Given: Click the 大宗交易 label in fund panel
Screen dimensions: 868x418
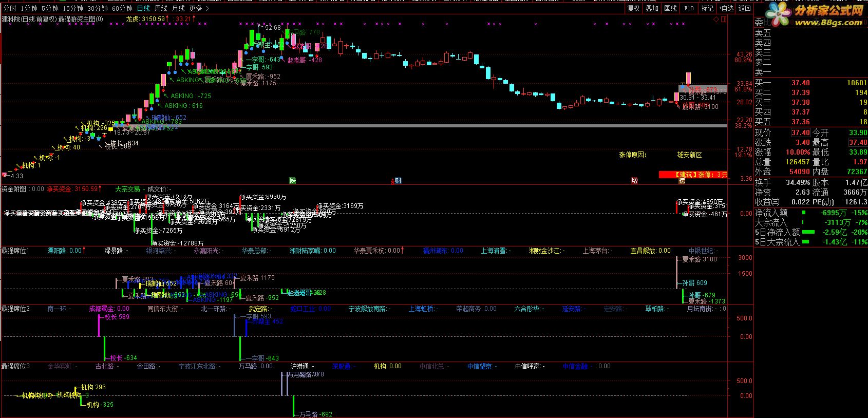Looking at the screenshot, I should [x=128, y=189].
